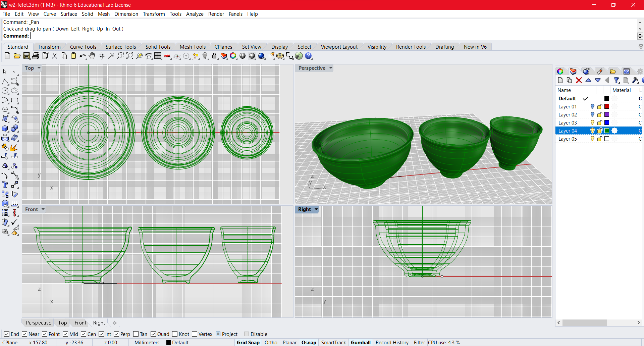Click the lock objects padlock icon
644x346 pixels.
(214, 56)
